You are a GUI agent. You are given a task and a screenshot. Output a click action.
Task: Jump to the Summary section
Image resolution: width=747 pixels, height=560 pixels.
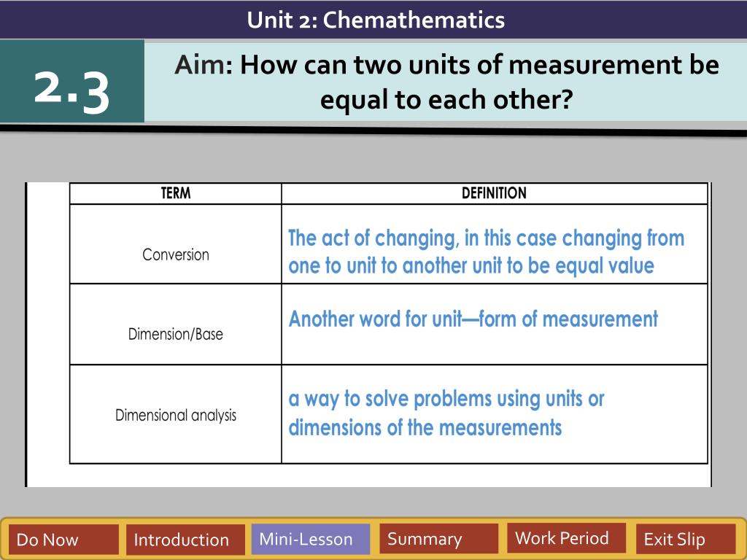438,539
